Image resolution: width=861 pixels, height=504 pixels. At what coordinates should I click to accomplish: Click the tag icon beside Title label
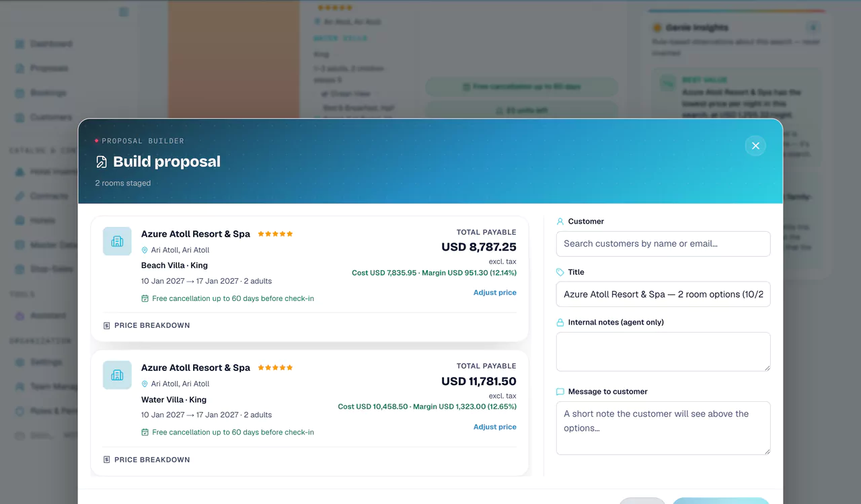pos(560,272)
